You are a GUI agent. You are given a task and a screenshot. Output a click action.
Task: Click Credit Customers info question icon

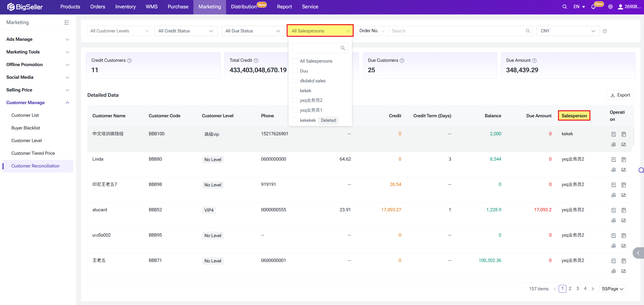click(129, 61)
